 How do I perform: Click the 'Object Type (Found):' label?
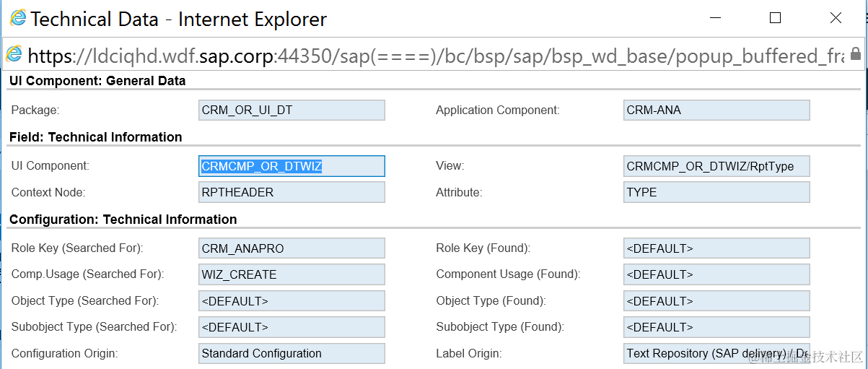tap(491, 301)
